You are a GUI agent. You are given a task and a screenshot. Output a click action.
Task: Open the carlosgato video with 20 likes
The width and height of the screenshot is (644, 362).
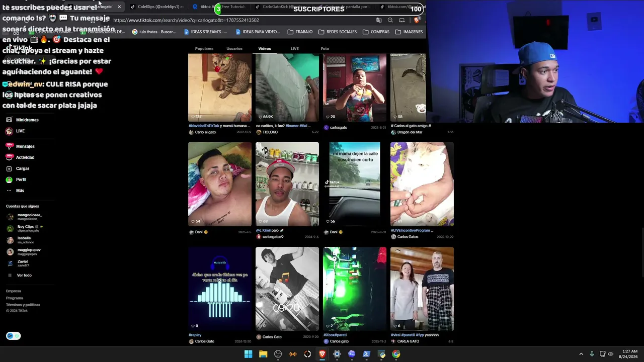click(355, 87)
